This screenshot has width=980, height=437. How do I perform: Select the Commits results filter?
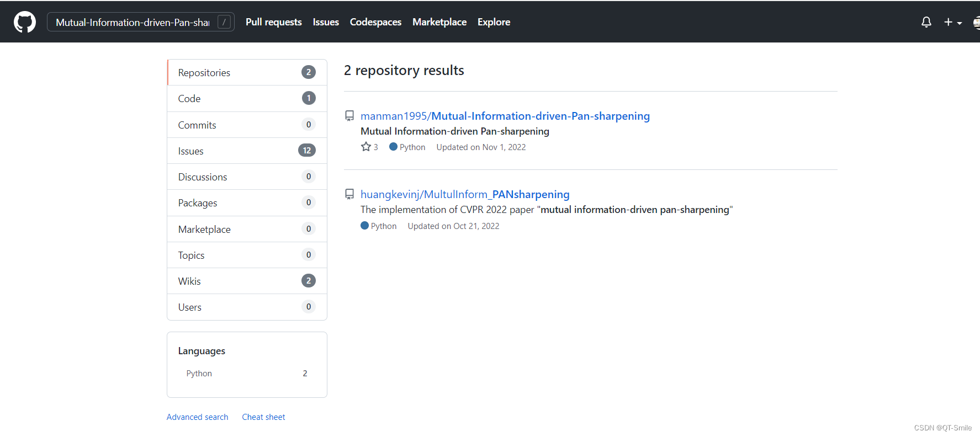coord(247,125)
